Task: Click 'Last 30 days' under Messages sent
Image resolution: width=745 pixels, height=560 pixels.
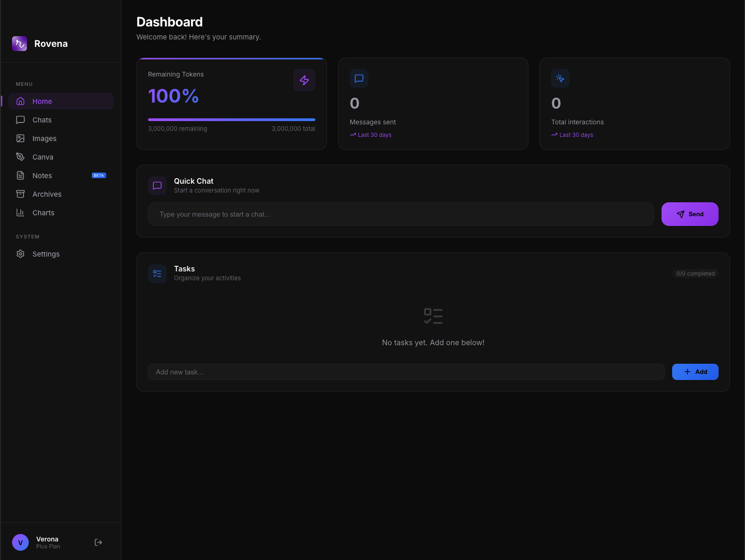Action: click(x=375, y=135)
